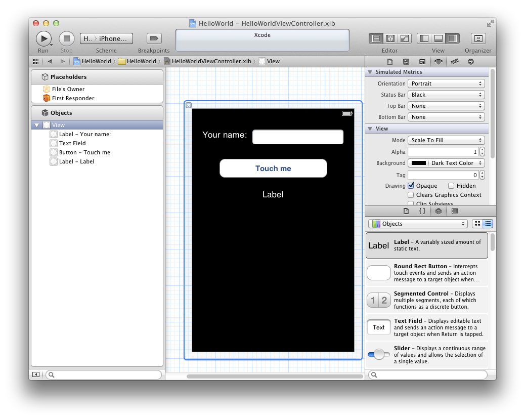Click the Touch me button on canvas
The width and height of the screenshot is (525, 420).
click(x=273, y=168)
